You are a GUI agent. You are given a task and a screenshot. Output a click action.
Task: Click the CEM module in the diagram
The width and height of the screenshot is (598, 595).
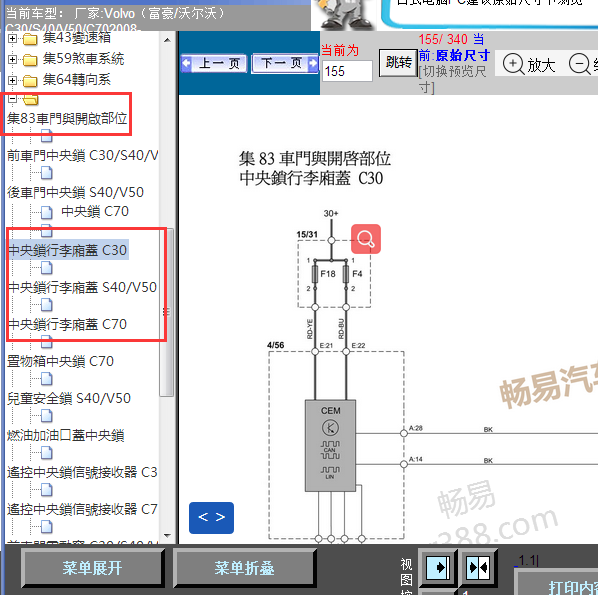330,446
